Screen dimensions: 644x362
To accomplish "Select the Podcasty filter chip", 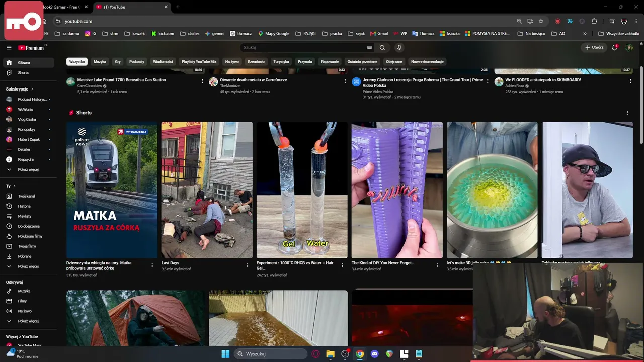I will pyautogui.click(x=136, y=62).
